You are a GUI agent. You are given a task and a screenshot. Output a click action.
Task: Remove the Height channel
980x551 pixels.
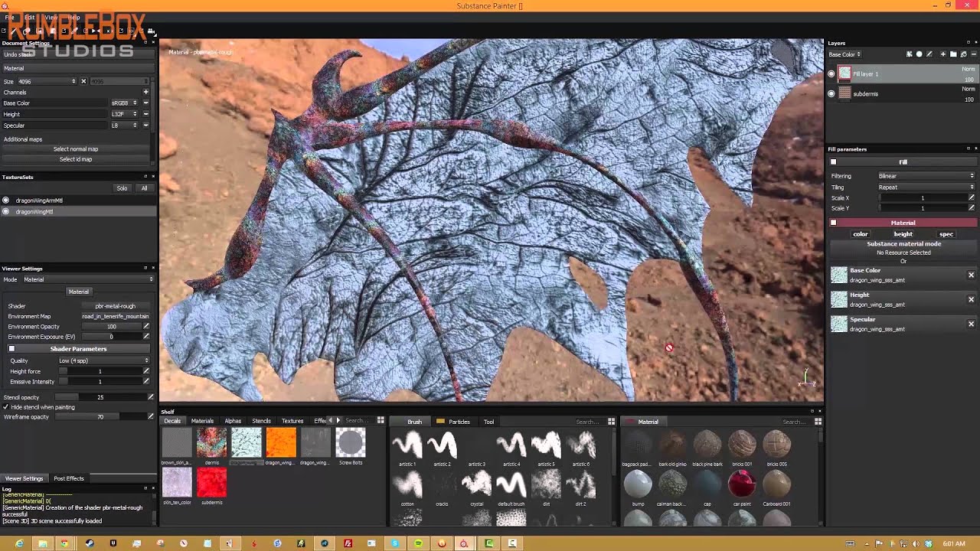click(x=145, y=114)
